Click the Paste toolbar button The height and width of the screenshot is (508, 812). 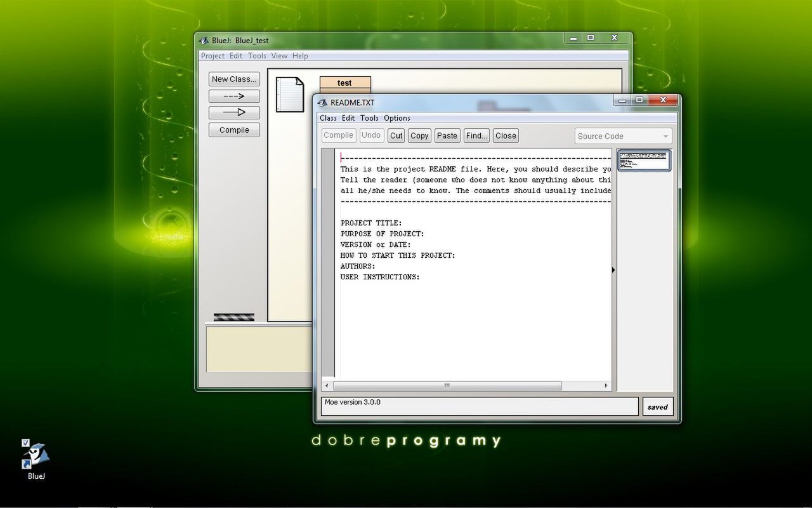point(447,135)
